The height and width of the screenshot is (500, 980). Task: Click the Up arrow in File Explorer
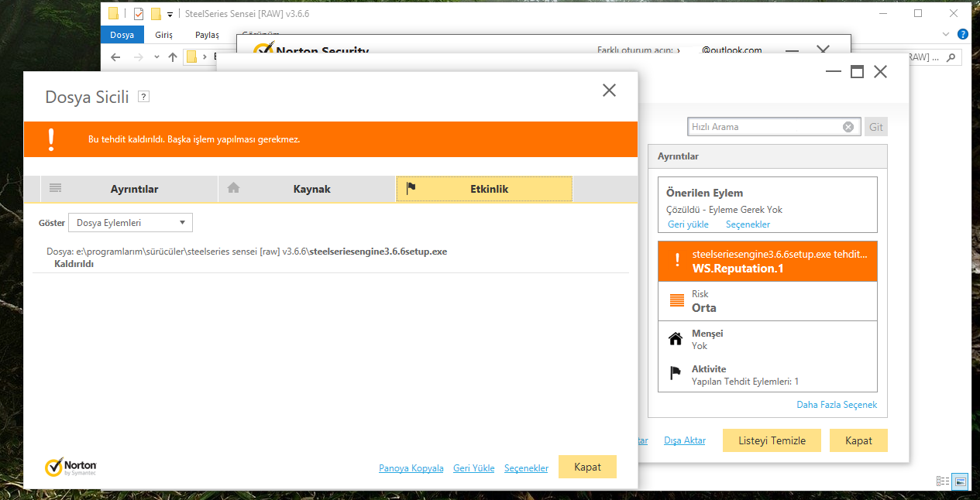[172, 57]
